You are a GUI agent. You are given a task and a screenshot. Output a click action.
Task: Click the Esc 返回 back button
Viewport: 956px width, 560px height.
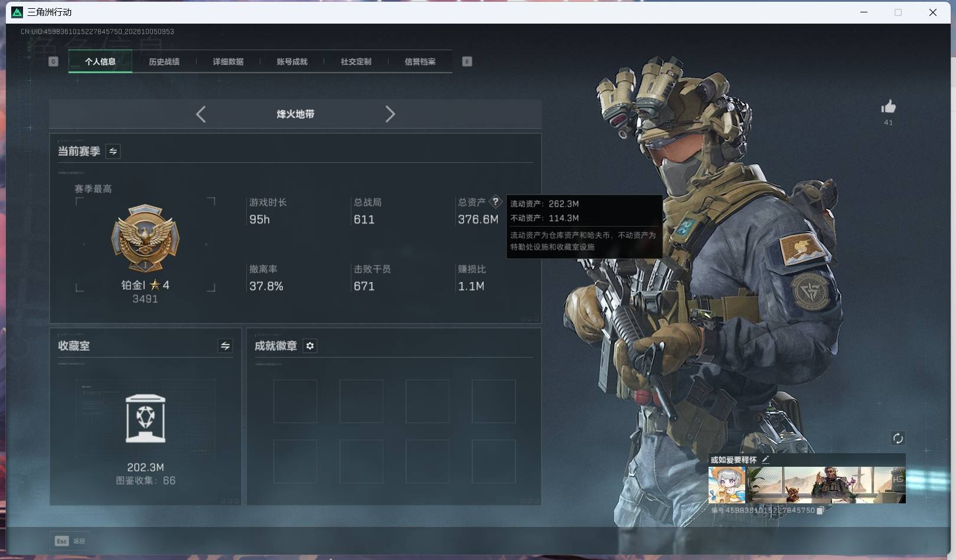click(70, 541)
